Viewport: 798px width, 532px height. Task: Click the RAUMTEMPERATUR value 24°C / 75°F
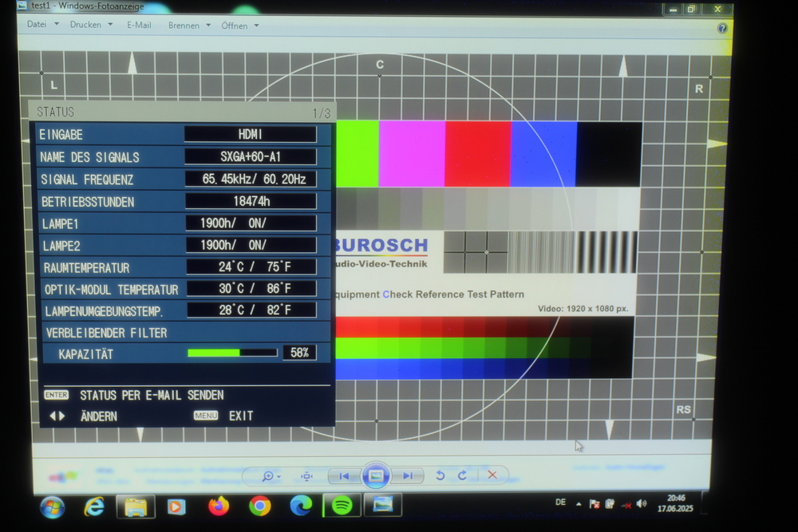251,266
